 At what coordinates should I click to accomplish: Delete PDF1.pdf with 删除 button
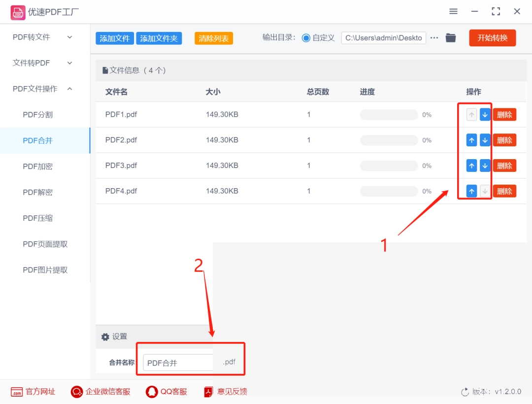[x=504, y=115]
